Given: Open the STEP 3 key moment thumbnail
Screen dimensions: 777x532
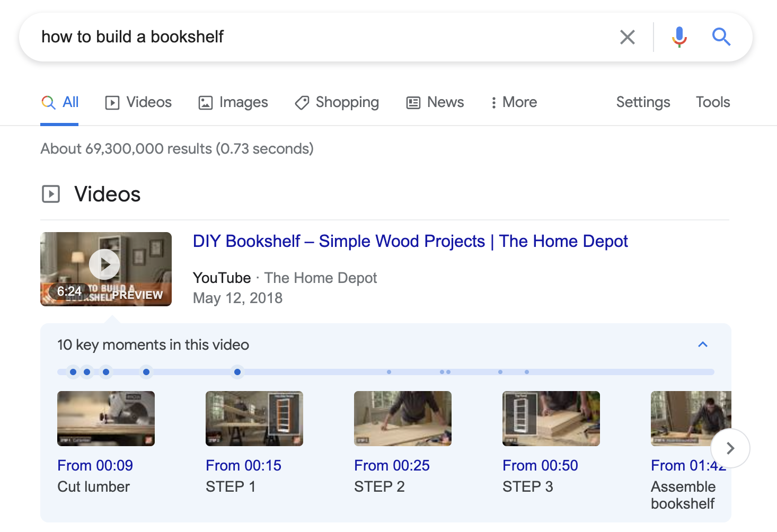Looking at the screenshot, I should click(x=551, y=419).
